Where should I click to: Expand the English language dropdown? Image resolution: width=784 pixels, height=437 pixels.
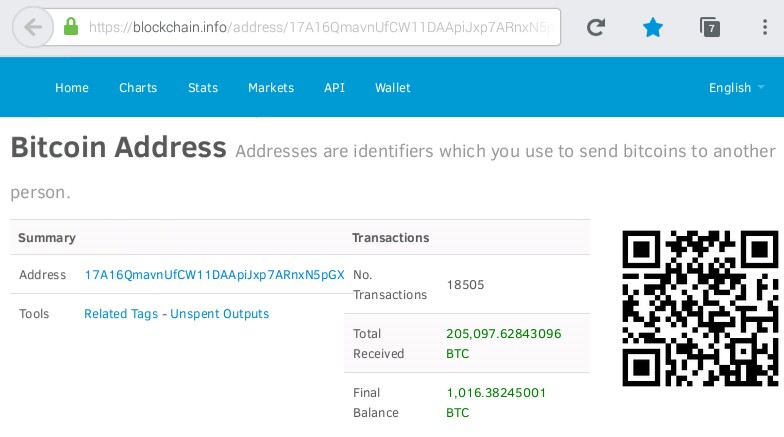[736, 88]
